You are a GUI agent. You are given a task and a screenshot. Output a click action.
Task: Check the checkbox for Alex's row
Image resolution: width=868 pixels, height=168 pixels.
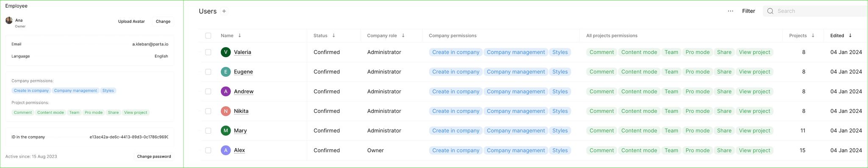(208, 150)
